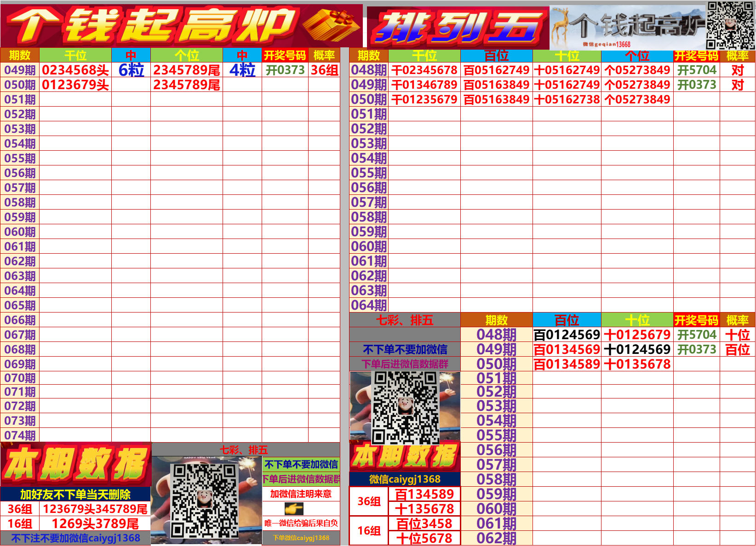This screenshot has height=546, width=756.
Task: Select the entry 十135678
Action: point(424,509)
